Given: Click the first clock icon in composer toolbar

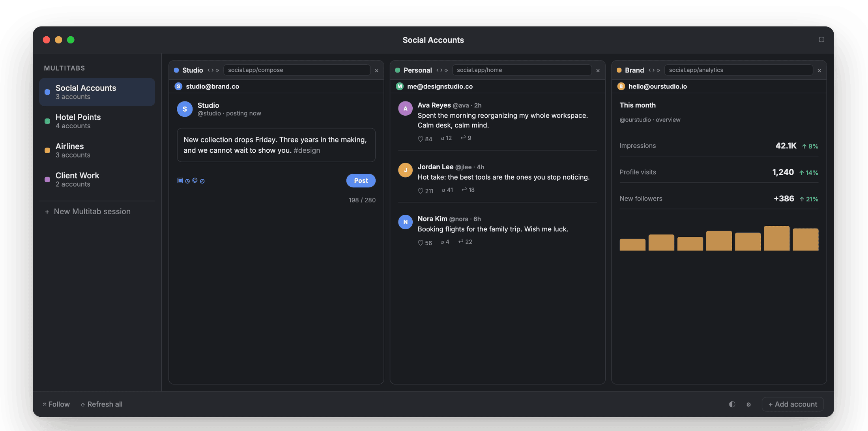Looking at the screenshot, I should (187, 181).
